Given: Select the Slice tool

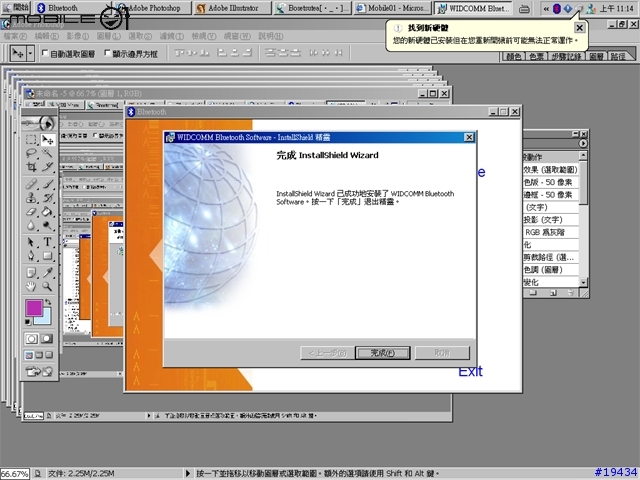Looking at the screenshot, I should (48, 167).
